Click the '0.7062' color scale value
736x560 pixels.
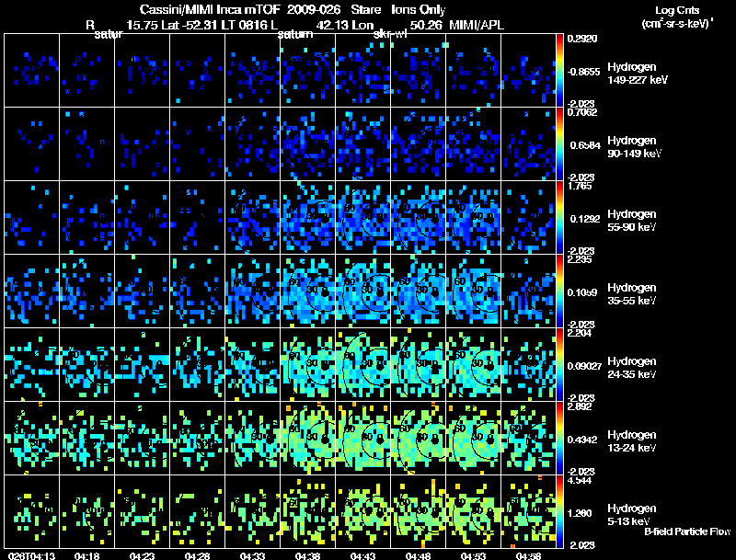[x=582, y=111]
